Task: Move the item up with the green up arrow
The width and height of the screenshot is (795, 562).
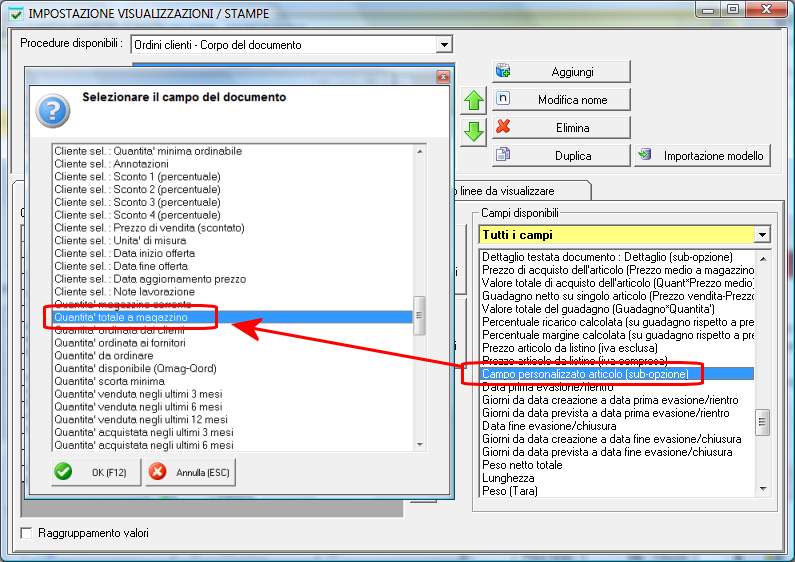Action: pos(474,100)
